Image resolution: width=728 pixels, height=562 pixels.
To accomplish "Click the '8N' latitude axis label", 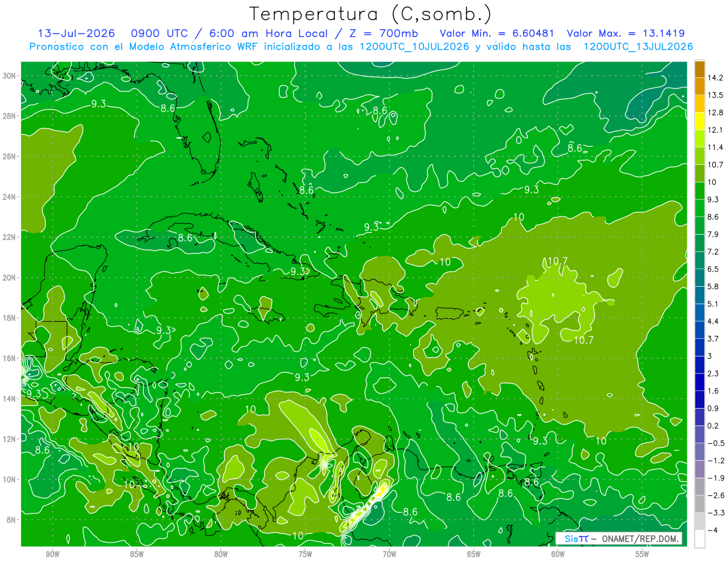I will click(12, 520).
